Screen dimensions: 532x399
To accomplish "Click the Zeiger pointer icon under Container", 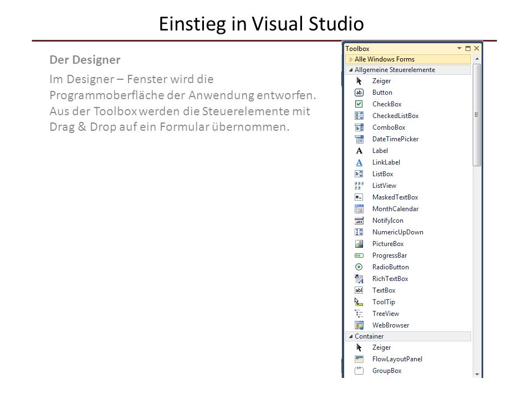I will (359, 347).
